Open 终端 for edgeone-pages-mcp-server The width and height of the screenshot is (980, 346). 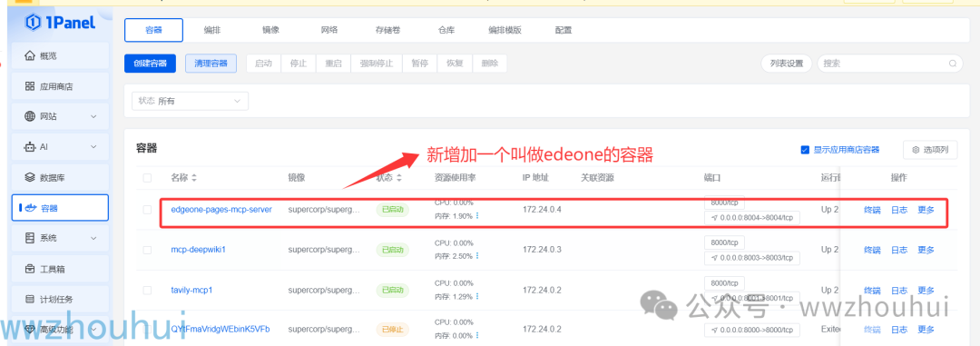click(872, 210)
